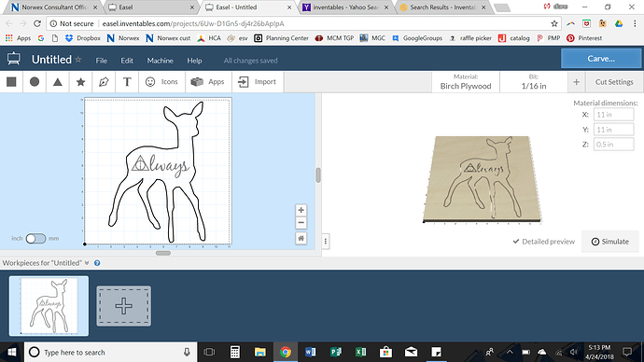Select the triangle shape tool
The width and height of the screenshot is (644, 362).
pyautogui.click(x=58, y=82)
